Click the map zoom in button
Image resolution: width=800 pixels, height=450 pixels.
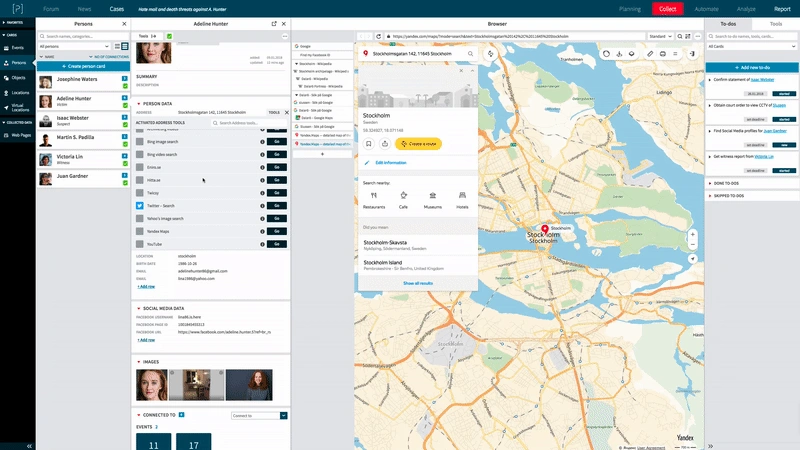coord(692,235)
